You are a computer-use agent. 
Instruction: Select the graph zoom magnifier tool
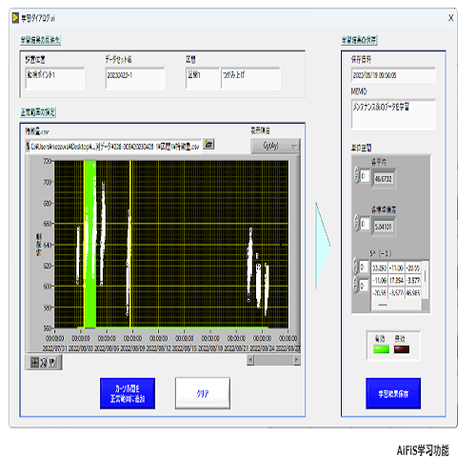tap(43, 362)
